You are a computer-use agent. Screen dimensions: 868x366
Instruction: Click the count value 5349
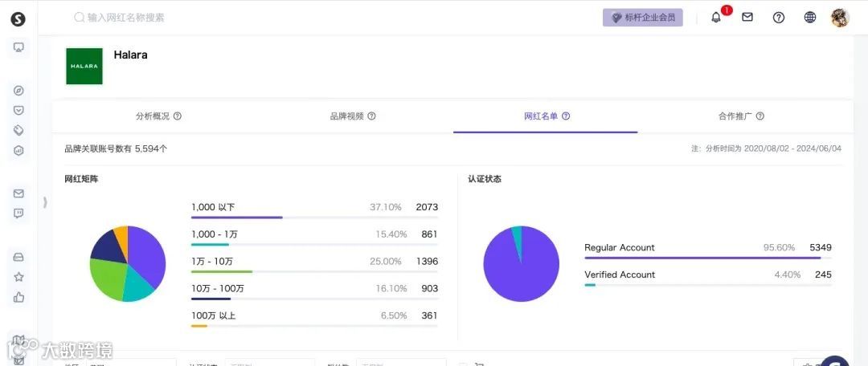click(821, 248)
